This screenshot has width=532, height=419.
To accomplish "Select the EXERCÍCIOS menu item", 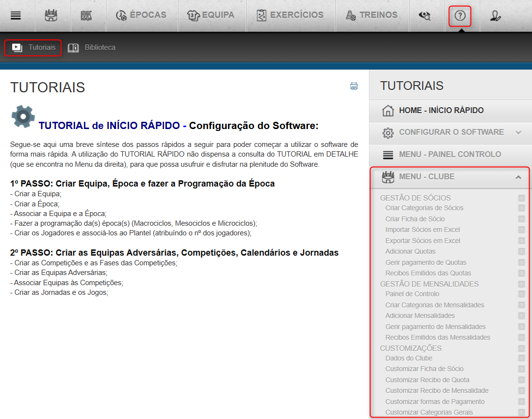I will click(290, 15).
